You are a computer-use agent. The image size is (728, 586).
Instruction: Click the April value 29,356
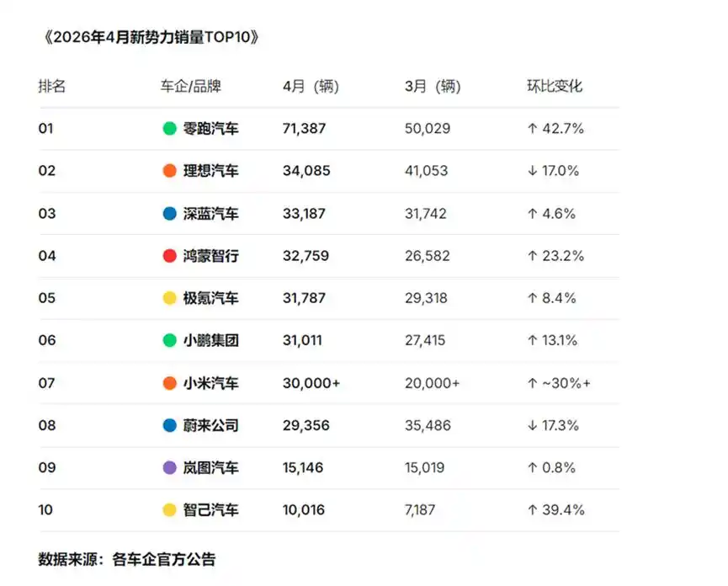click(x=306, y=425)
